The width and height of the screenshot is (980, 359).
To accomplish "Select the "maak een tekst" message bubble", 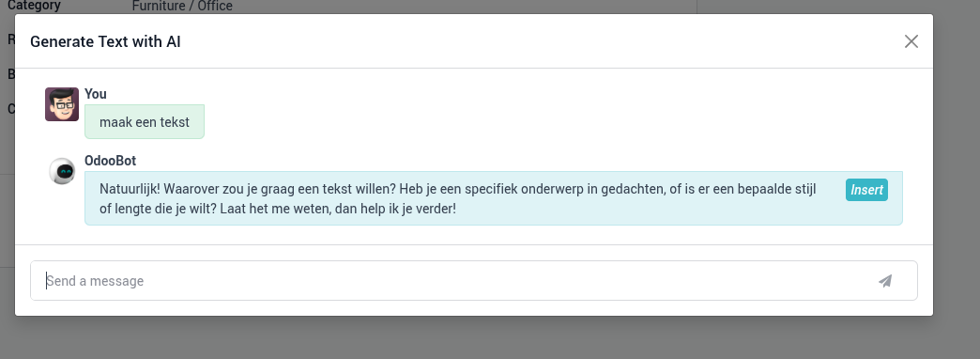I will [145, 122].
